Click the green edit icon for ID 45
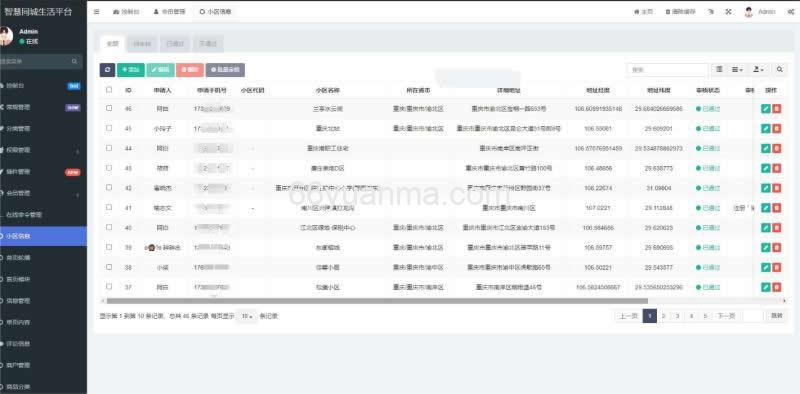The width and height of the screenshot is (800, 394). (x=765, y=129)
